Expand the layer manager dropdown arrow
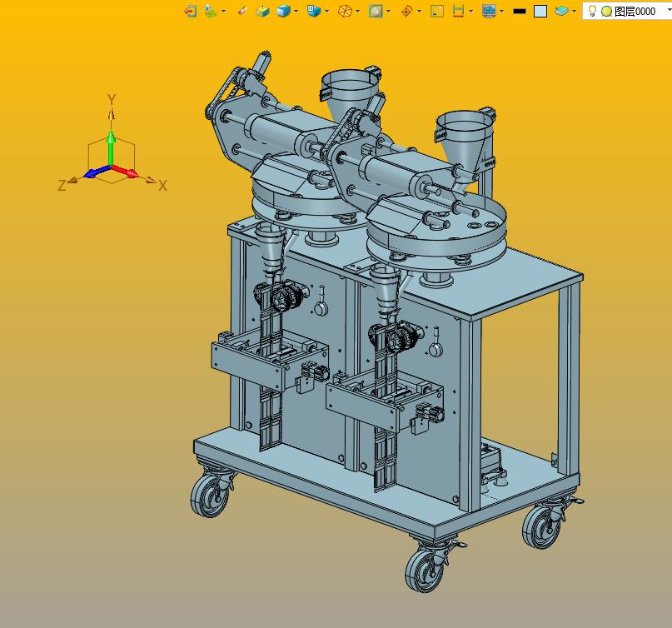 pos(575,11)
